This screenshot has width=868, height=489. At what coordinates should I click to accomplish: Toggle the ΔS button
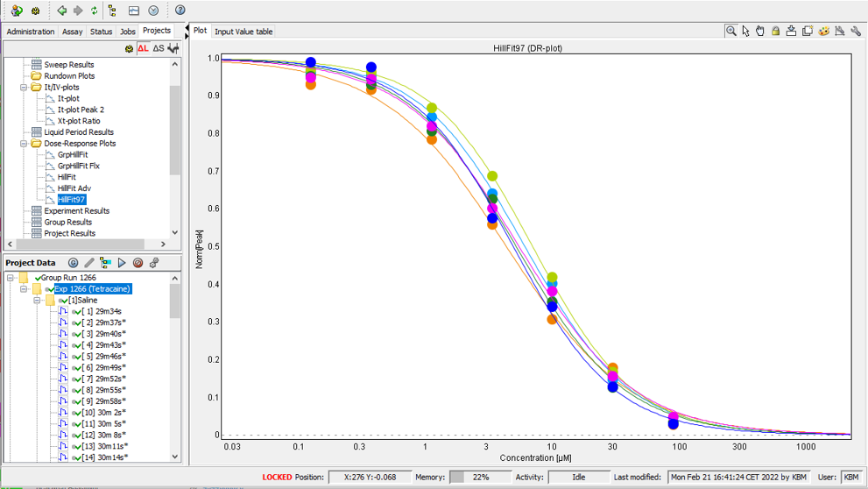click(x=159, y=48)
